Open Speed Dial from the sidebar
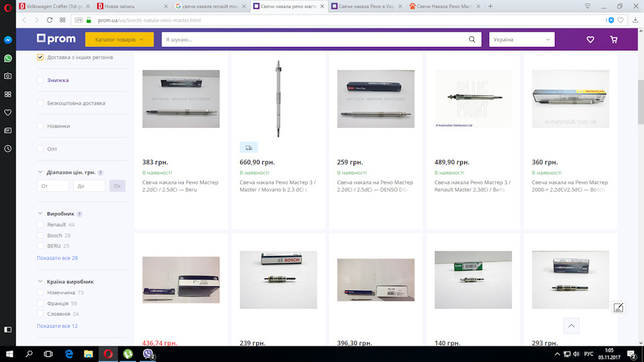Screen dimensions: 644x362 point(8,95)
